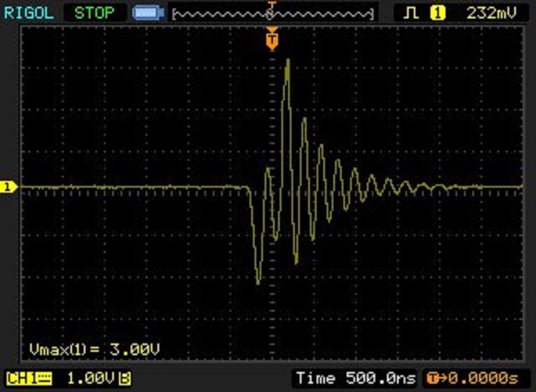Click the RIGOL brand label
Viewport: 536px width, 392px height.
coord(28,13)
